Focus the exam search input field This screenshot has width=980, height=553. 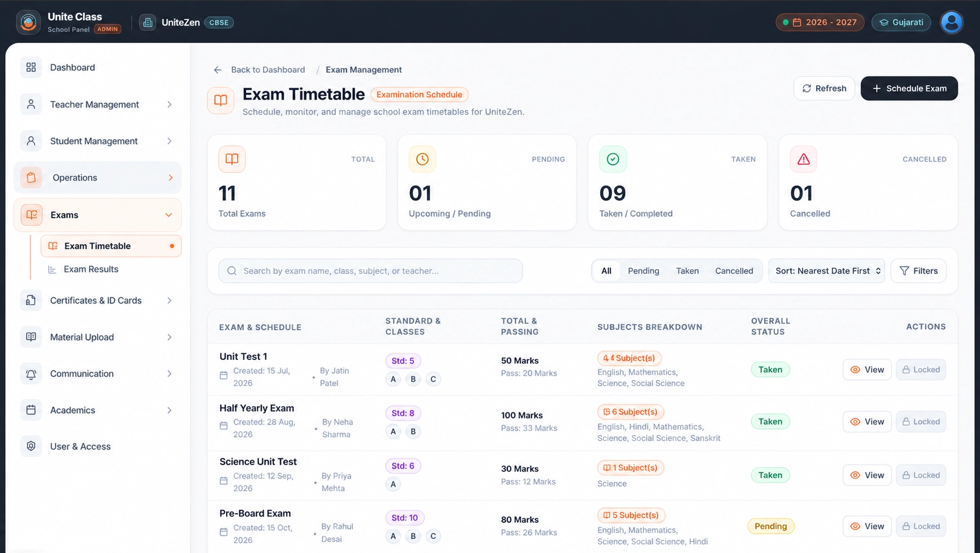coord(371,271)
